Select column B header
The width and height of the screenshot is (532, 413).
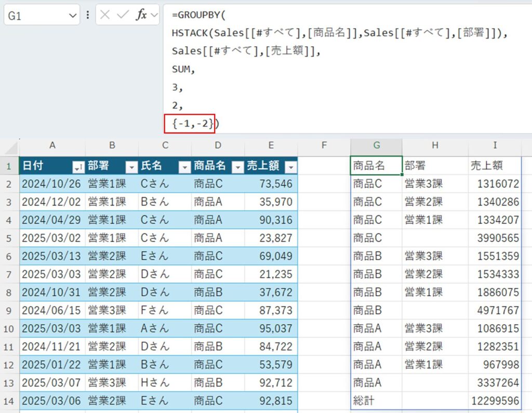click(x=112, y=145)
